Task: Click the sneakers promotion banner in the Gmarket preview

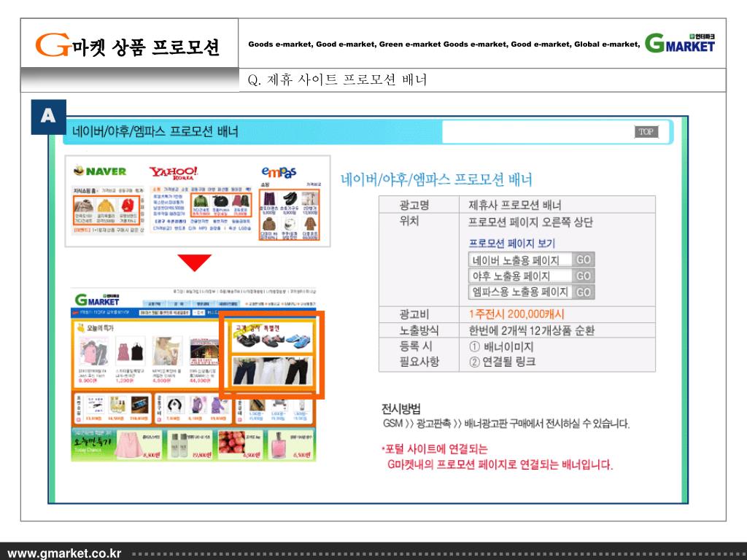Action: [272, 337]
